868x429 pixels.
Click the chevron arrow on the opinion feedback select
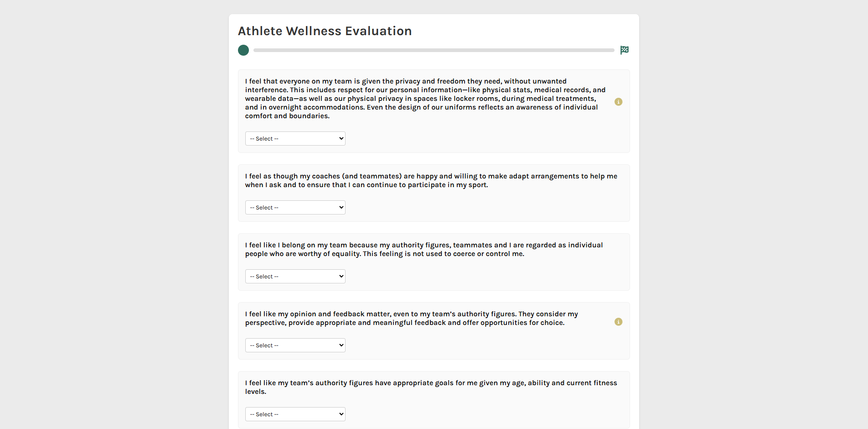pos(341,345)
